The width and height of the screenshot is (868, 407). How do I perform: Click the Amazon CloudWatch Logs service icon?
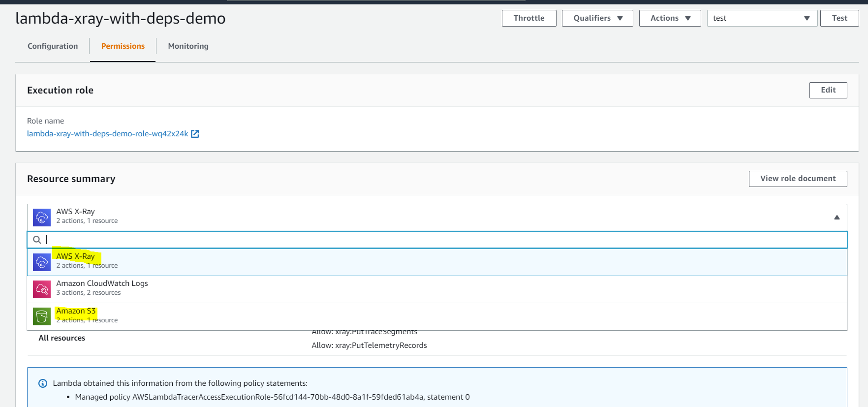click(42, 289)
